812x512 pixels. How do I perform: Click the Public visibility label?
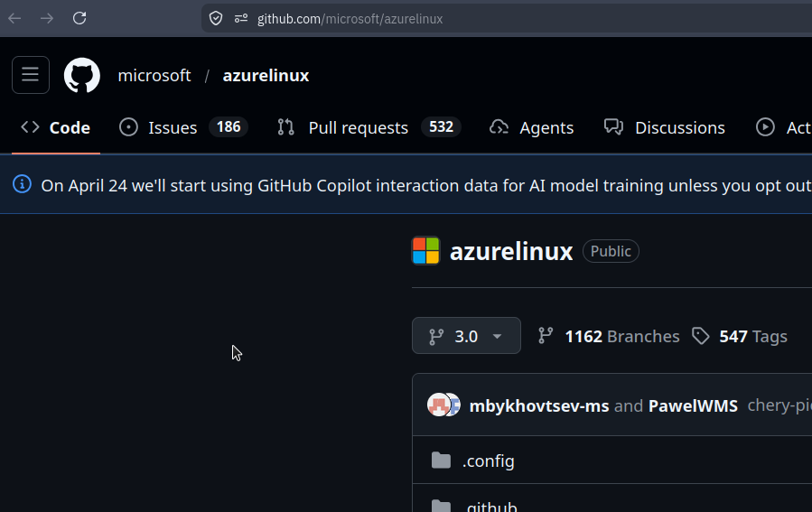click(611, 251)
